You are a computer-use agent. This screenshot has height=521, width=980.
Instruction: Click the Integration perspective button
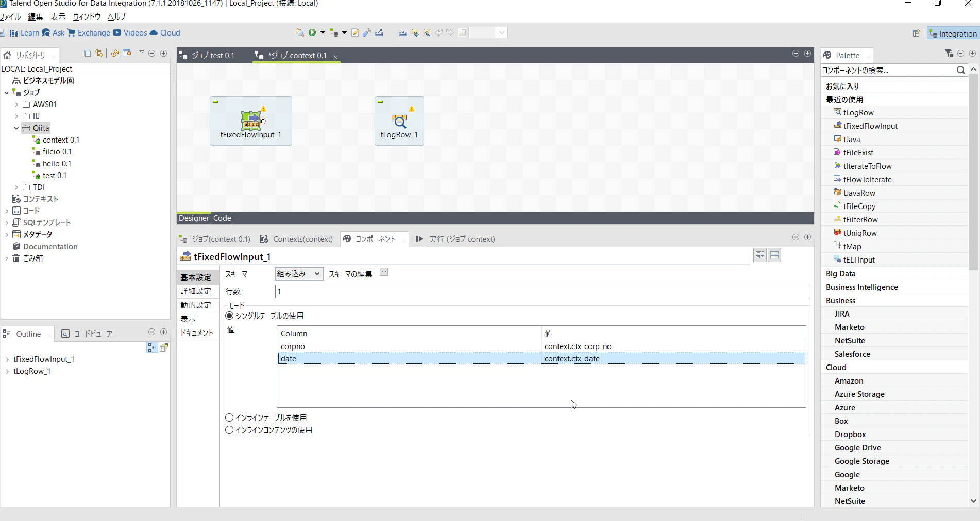click(953, 33)
